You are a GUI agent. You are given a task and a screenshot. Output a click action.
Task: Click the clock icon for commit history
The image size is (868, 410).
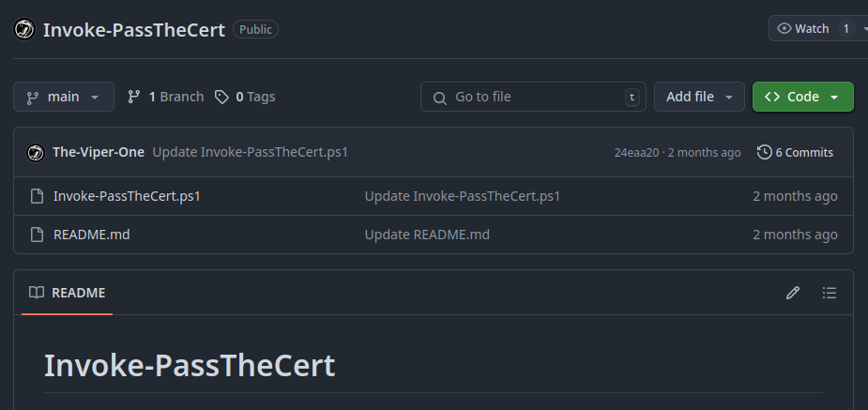tap(765, 152)
